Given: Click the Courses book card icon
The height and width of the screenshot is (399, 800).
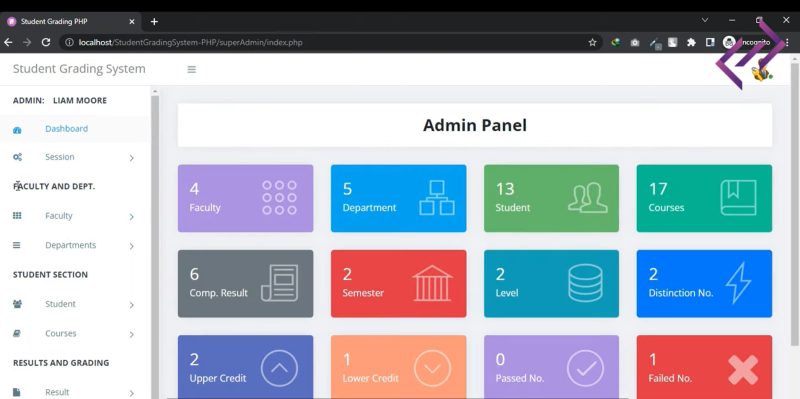Looking at the screenshot, I should [x=738, y=197].
